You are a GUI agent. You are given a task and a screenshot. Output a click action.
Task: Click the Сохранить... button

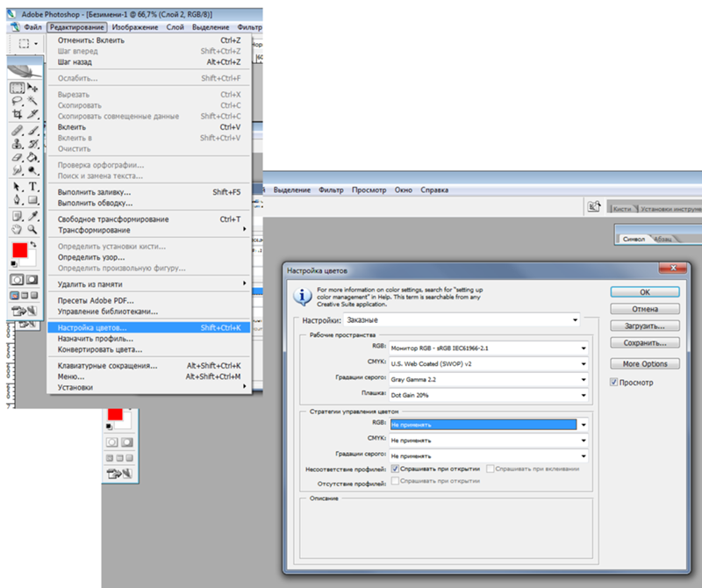coord(645,342)
